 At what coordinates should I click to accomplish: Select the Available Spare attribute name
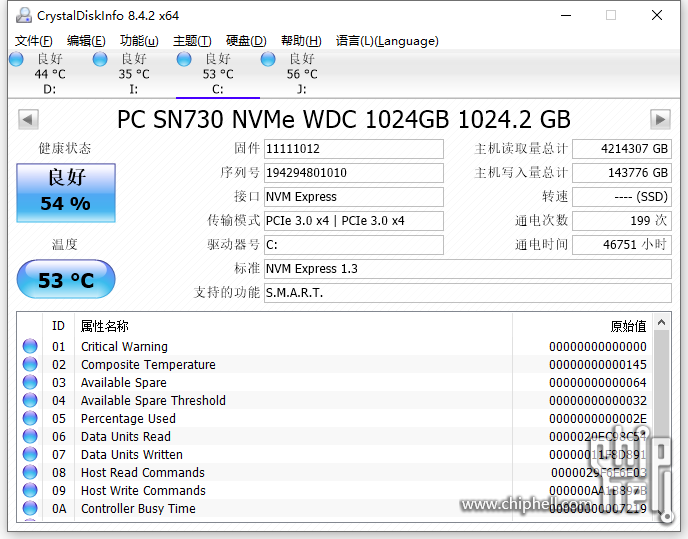pyautogui.click(x=124, y=383)
